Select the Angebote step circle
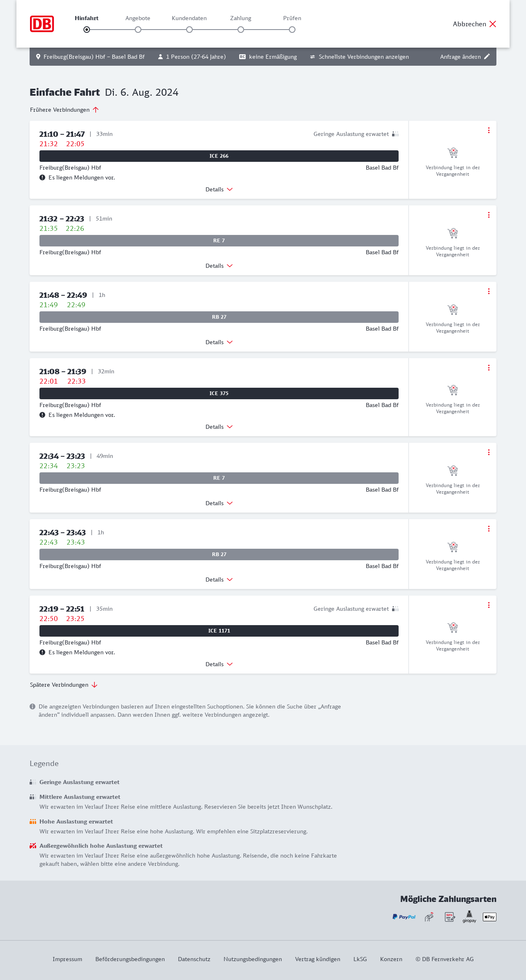Image resolution: width=526 pixels, height=980 pixels. (x=138, y=30)
